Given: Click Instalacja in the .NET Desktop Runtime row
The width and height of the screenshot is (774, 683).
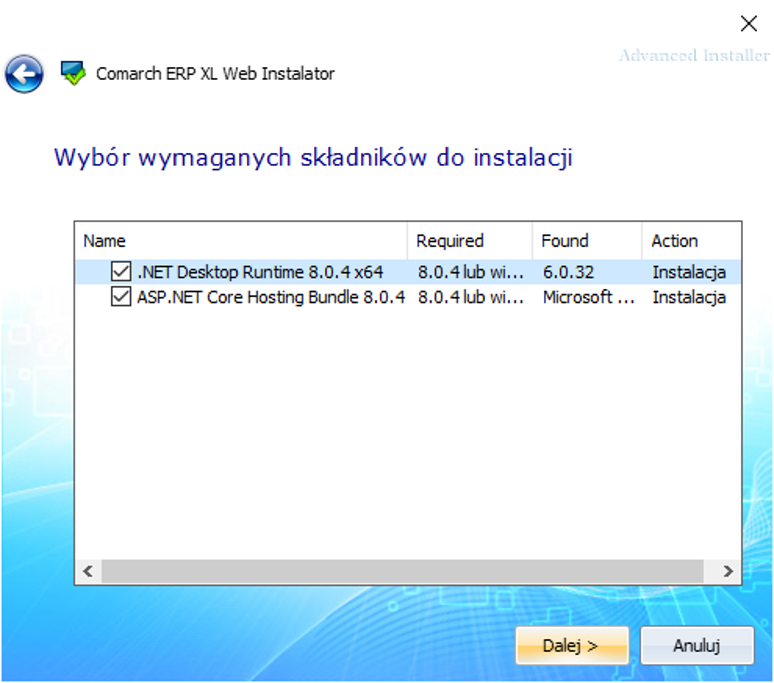Looking at the screenshot, I should 689,272.
